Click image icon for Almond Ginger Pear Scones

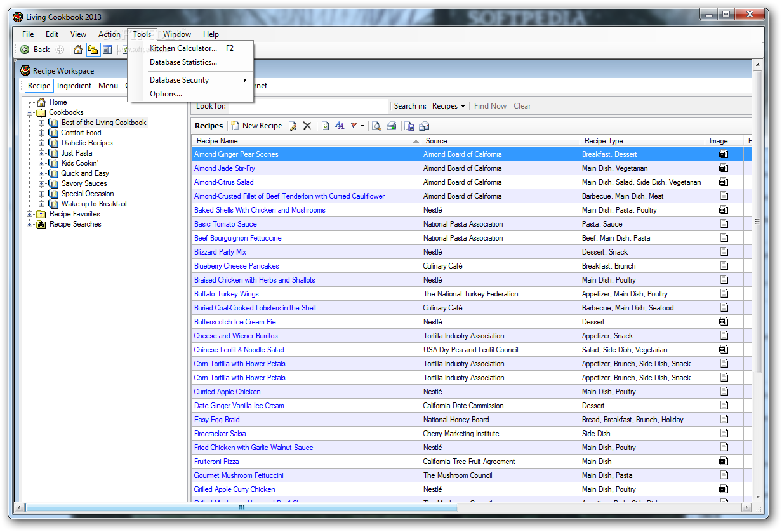click(724, 154)
